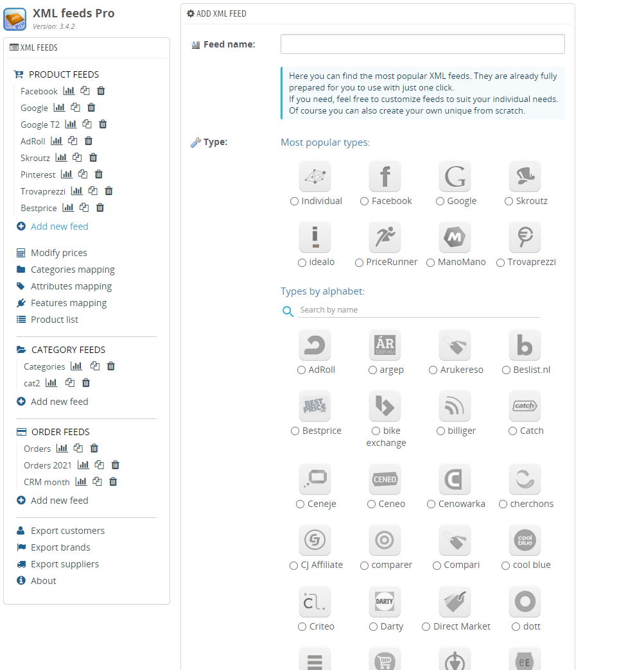Click the Feed name input field
This screenshot has width=644, height=670.
click(422, 44)
